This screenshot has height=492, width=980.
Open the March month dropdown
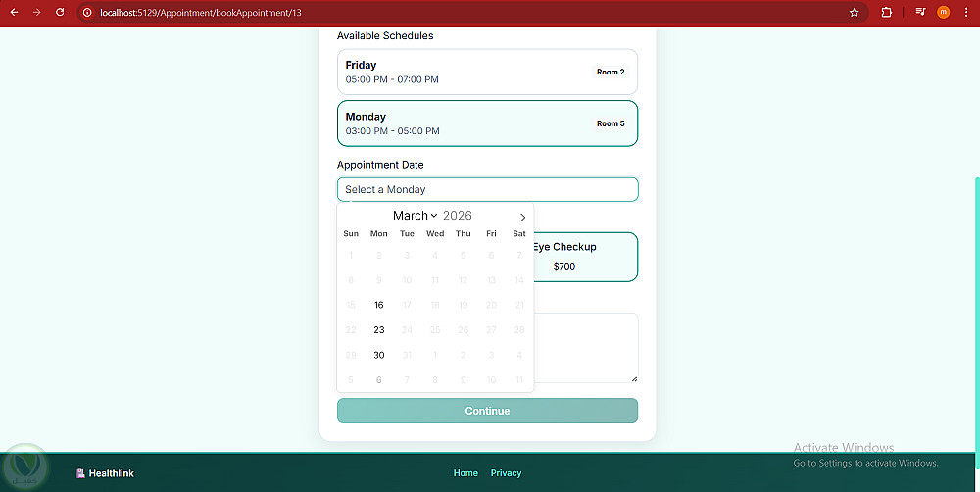click(415, 215)
